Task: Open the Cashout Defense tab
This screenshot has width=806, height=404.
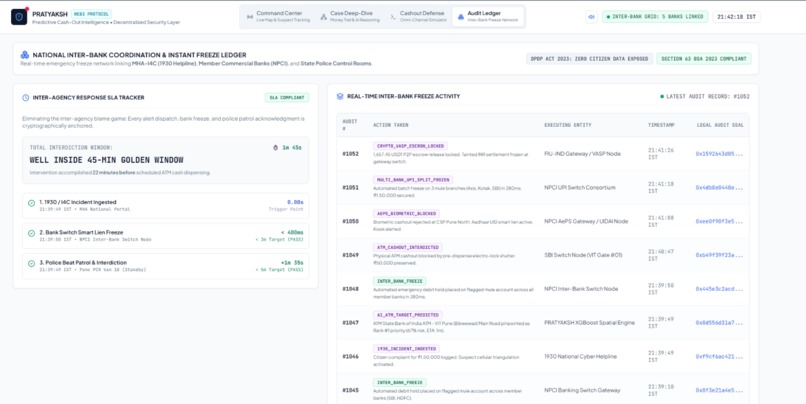Action: point(418,16)
